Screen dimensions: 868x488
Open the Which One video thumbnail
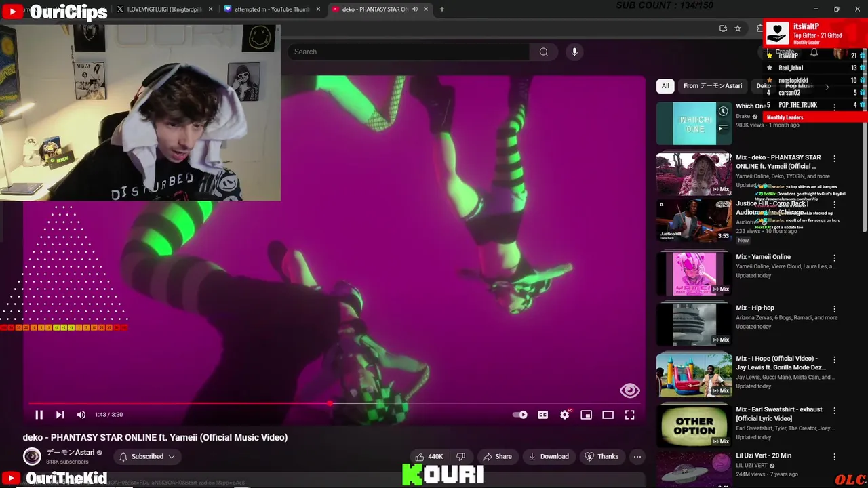click(694, 123)
